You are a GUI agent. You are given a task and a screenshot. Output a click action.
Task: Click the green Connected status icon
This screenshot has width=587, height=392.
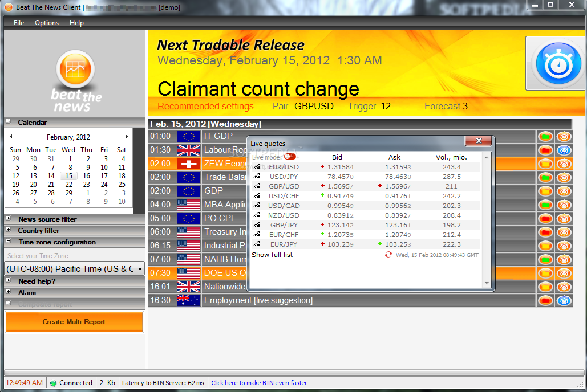point(53,383)
